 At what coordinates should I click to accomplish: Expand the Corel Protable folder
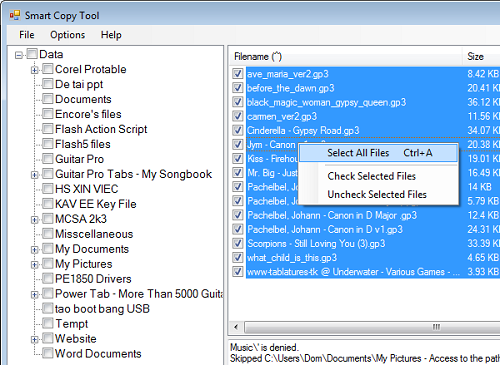34,70
